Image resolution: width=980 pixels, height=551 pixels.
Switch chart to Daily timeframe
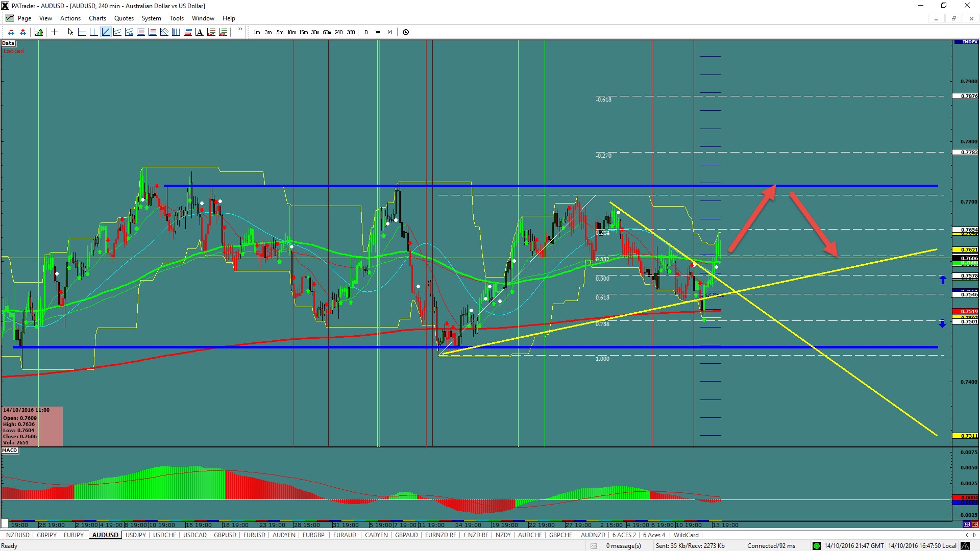tap(366, 32)
